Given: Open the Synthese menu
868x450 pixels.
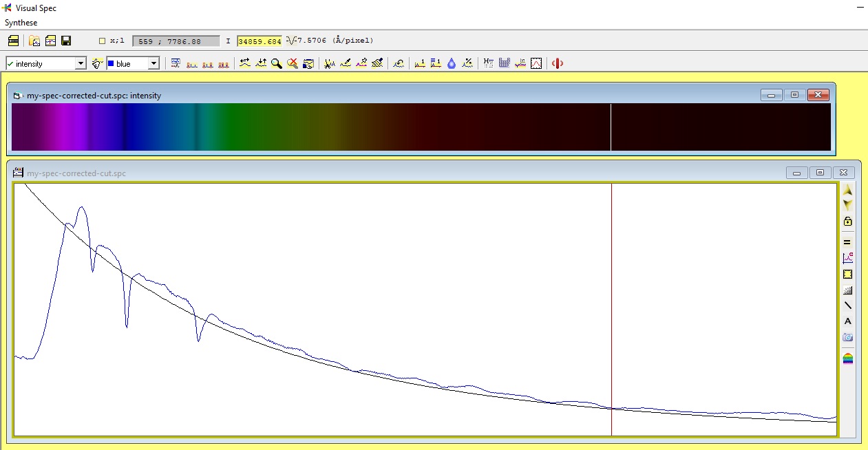Looking at the screenshot, I should [x=21, y=23].
